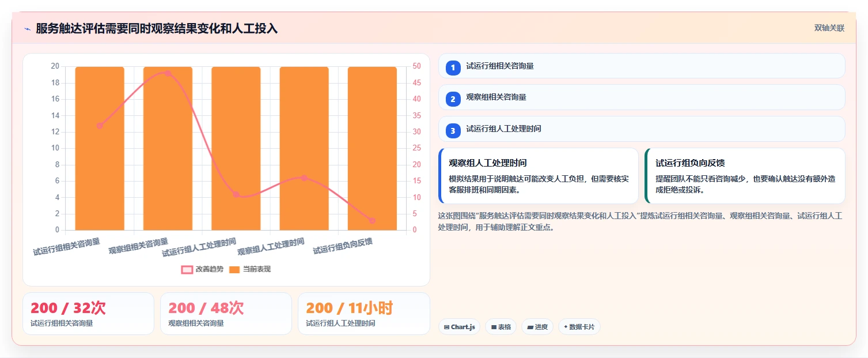Click the orange bar above 试运行组相关咨询量
Screen dimensions: 868x358
point(100,149)
